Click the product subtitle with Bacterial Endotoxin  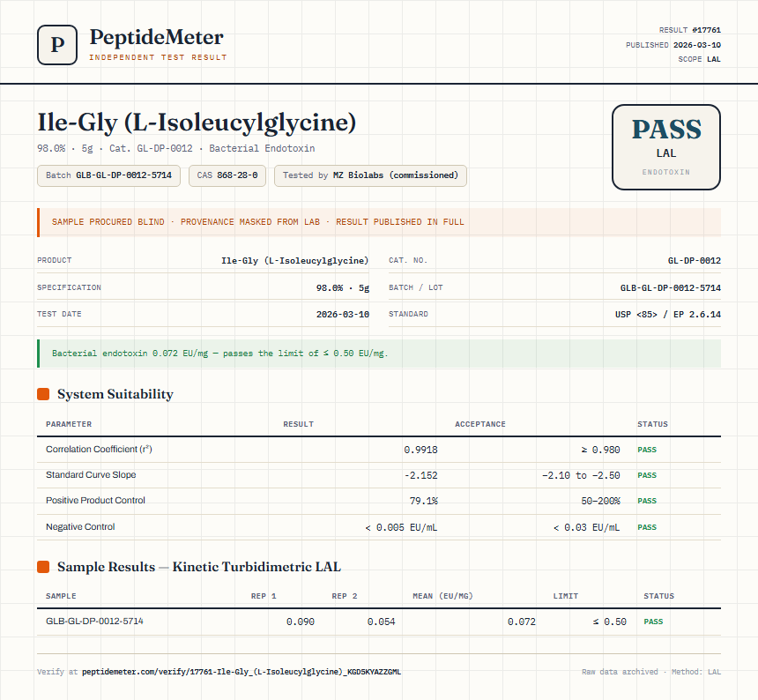pyautogui.click(x=176, y=148)
